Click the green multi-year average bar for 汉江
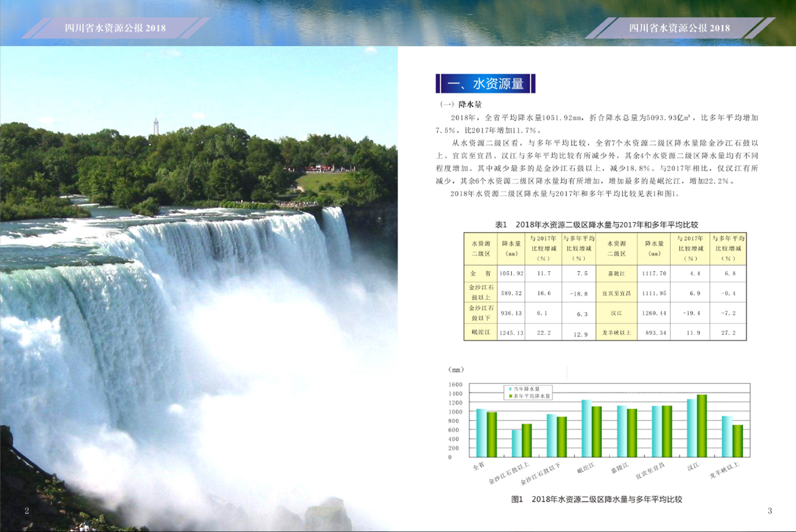The width and height of the screenshot is (796, 532). [702, 426]
